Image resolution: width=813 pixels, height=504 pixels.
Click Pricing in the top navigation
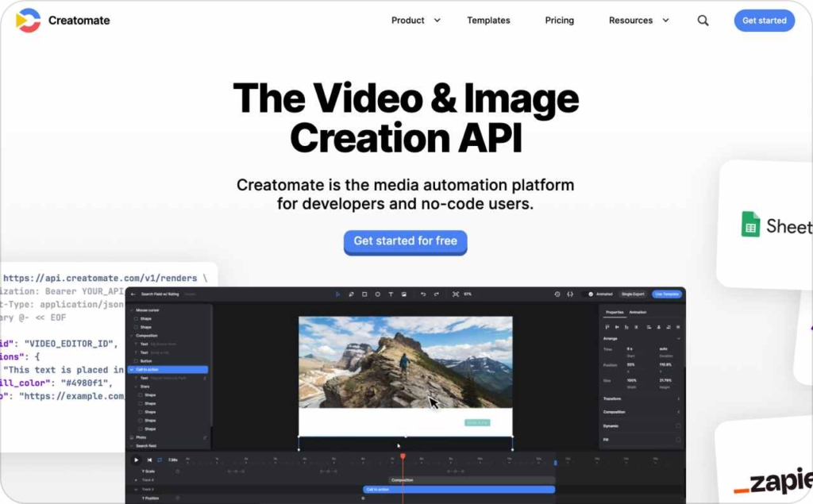pos(559,21)
